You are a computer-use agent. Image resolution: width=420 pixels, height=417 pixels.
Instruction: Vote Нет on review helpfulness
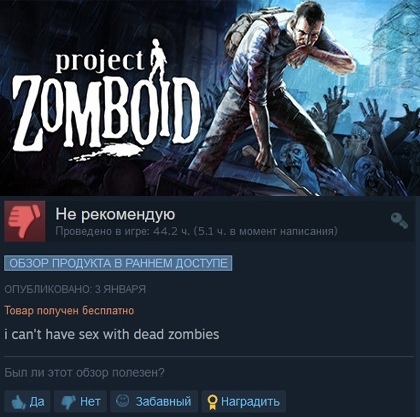point(80,402)
